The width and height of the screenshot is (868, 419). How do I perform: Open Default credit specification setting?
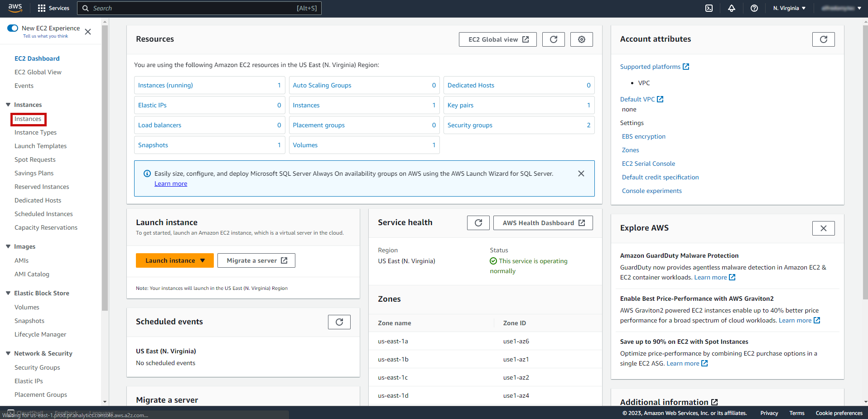coord(660,177)
